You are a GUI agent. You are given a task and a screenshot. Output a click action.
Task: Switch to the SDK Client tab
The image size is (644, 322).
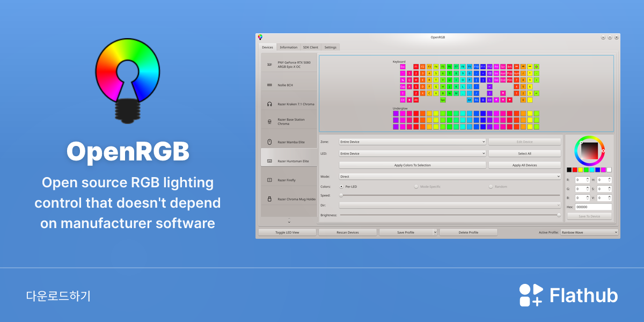pyautogui.click(x=310, y=47)
